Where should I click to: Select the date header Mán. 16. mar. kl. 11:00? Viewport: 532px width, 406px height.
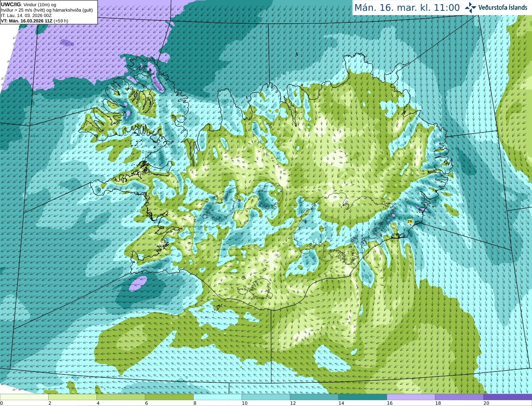407,7
